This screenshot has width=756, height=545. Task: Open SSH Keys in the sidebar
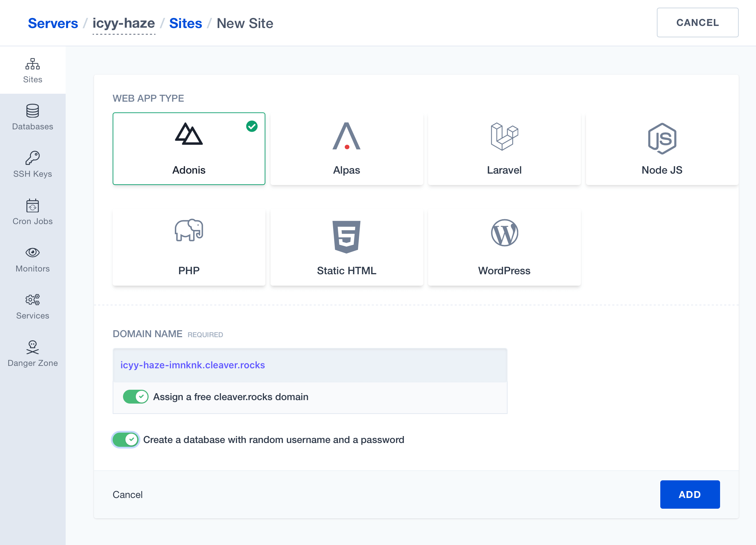click(x=32, y=165)
